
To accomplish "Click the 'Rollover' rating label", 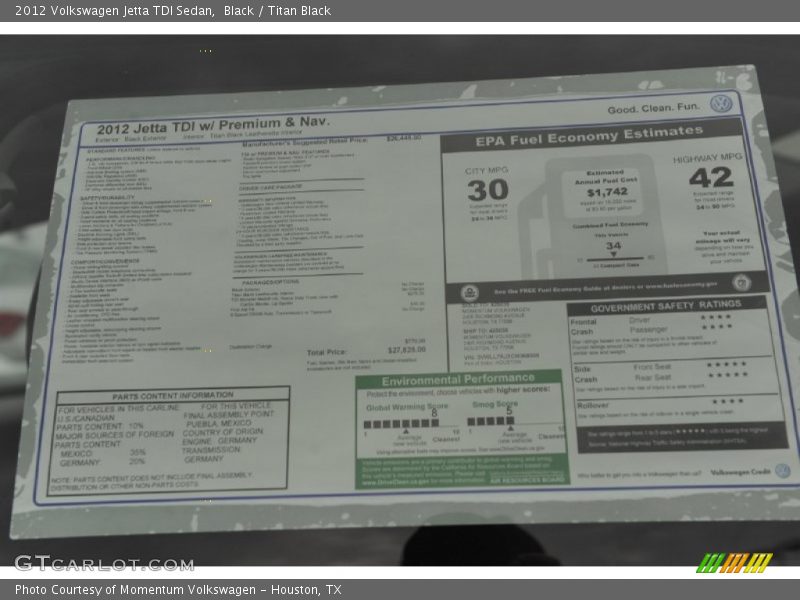I will pos(593,405).
